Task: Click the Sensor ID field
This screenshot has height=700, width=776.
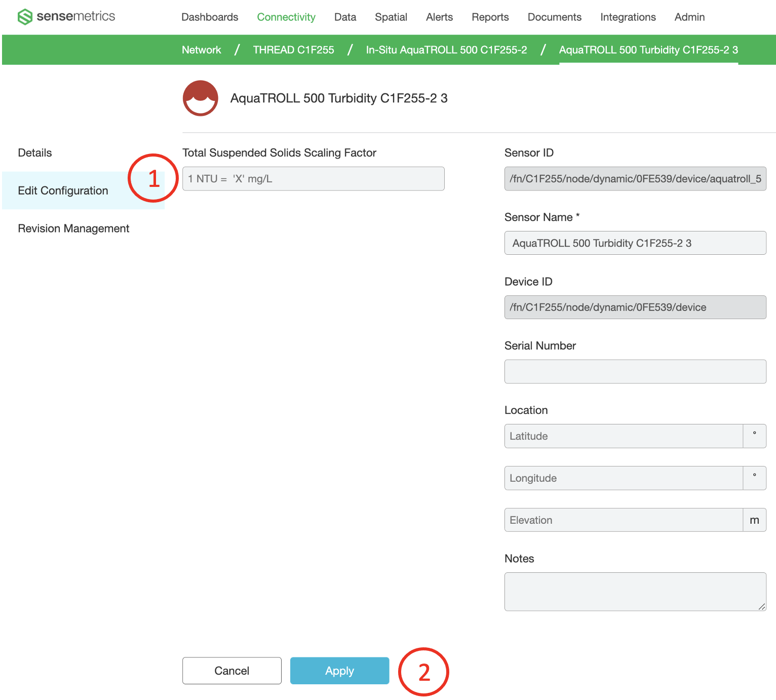Action: (635, 179)
